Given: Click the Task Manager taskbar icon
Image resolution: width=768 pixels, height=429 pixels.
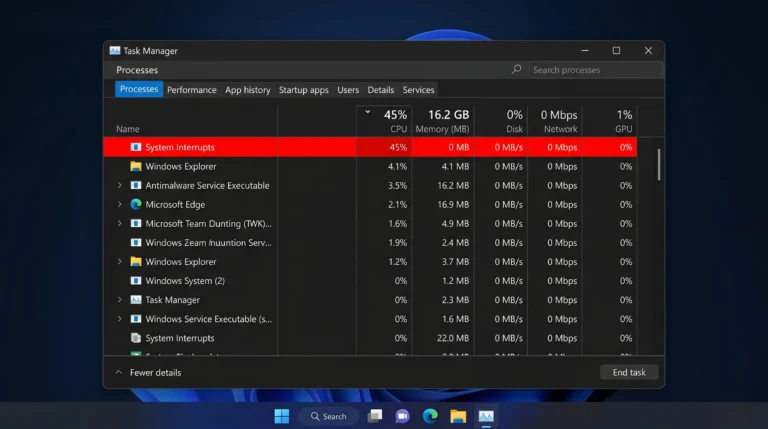Looking at the screenshot, I should tap(486, 416).
